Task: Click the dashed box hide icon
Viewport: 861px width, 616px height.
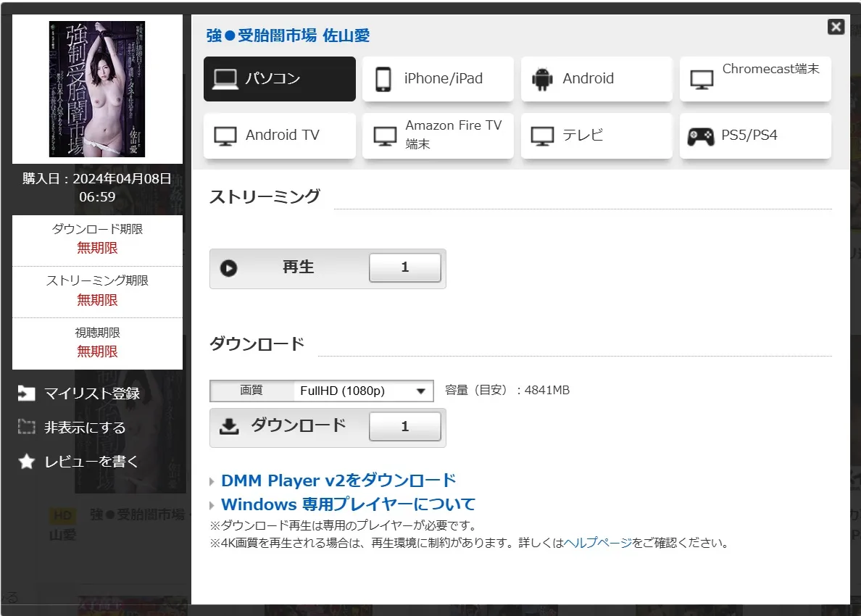Action: pyautogui.click(x=26, y=427)
